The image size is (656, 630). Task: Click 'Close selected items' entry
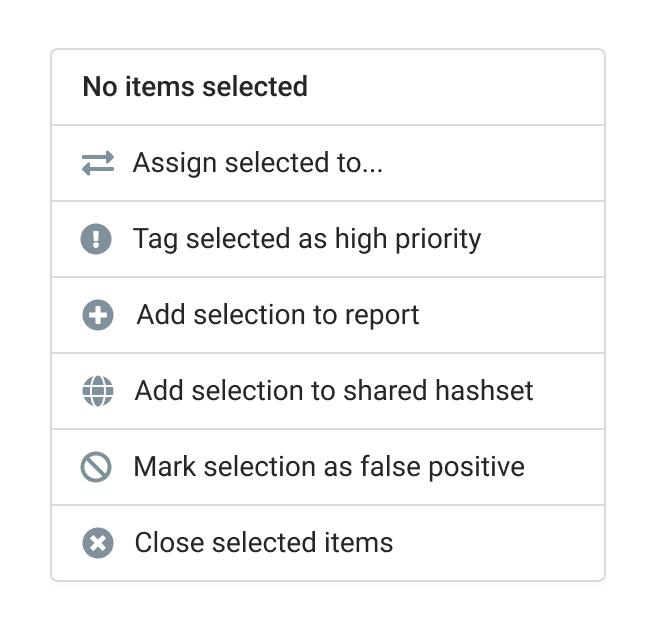pos(264,543)
